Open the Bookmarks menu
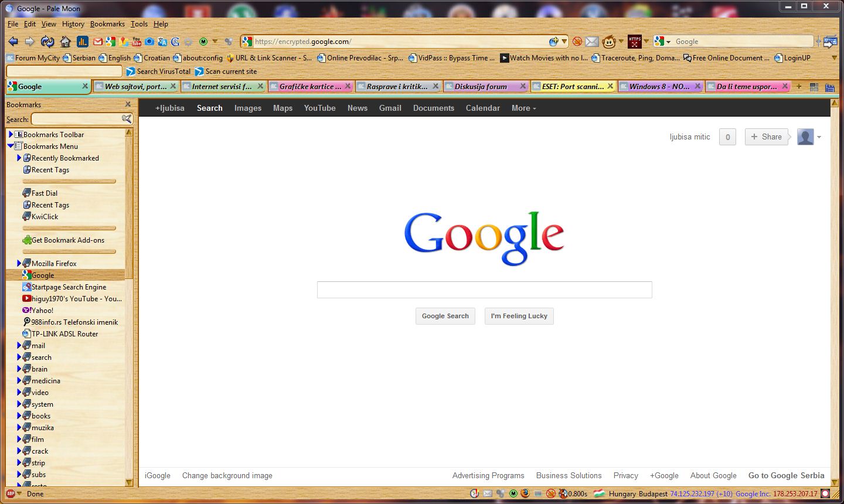This screenshot has height=504, width=844. tap(107, 24)
